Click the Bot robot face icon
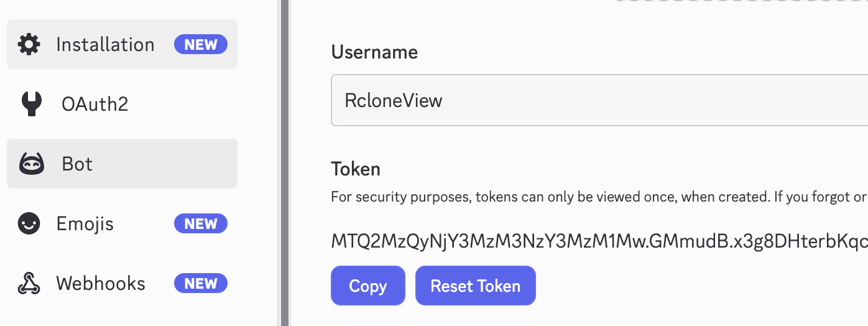The width and height of the screenshot is (868, 326). (31, 164)
